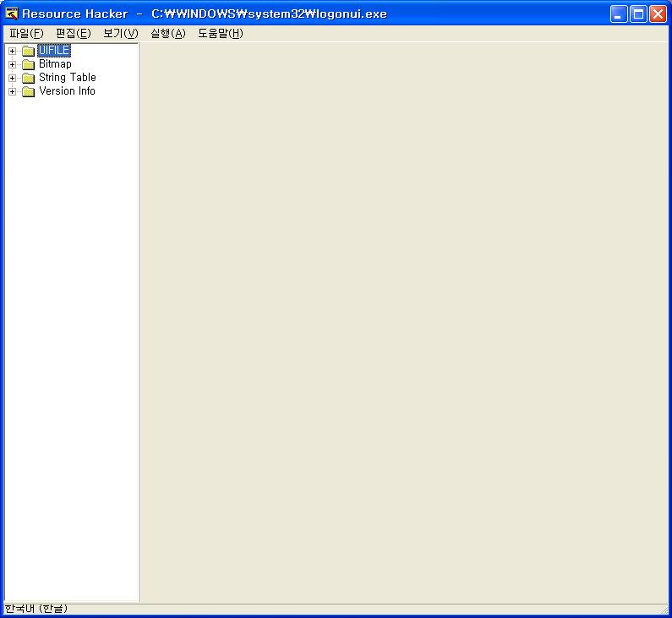Open the 파일(F) menu

pyautogui.click(x=25, y=34)
